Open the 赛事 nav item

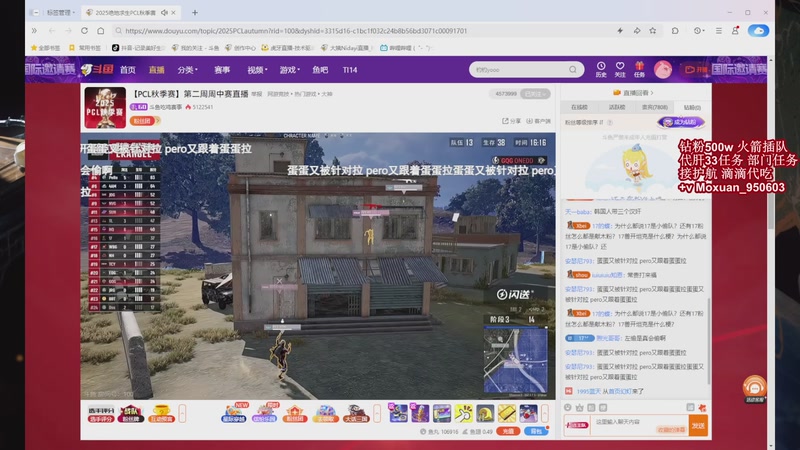222,70
